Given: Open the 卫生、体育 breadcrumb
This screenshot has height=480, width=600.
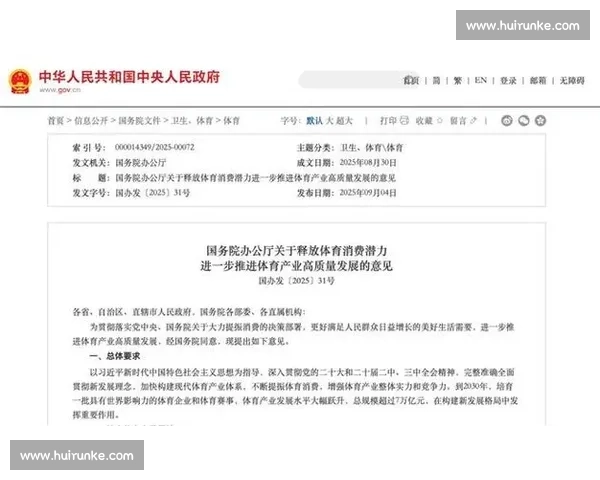Looking at the screenshot, I should click(192, 121).
